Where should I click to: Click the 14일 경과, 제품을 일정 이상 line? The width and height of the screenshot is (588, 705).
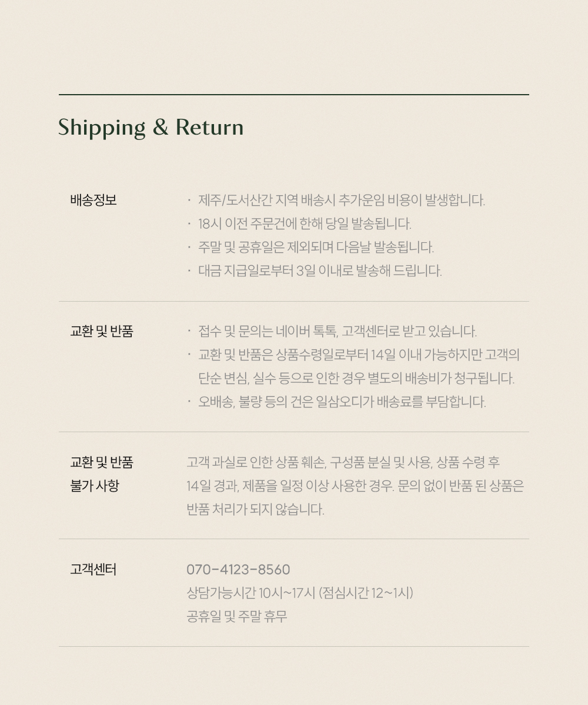[x=355, y=486]
